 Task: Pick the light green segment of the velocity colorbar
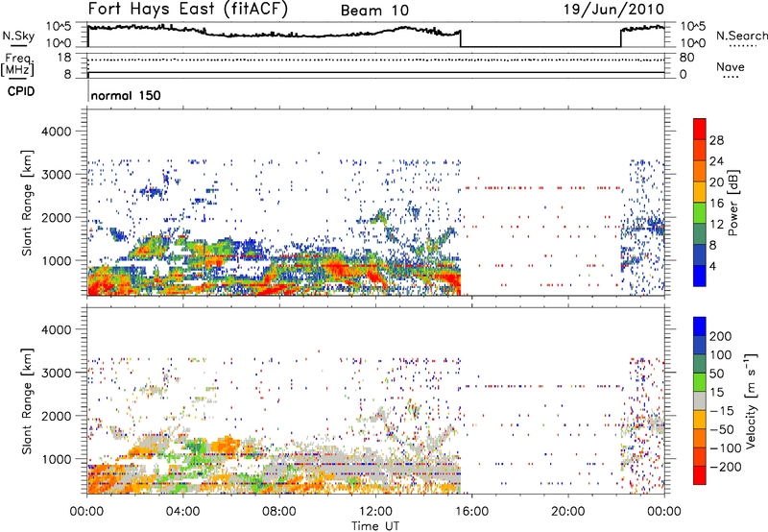pyautogui.click(x=700, y=382)
